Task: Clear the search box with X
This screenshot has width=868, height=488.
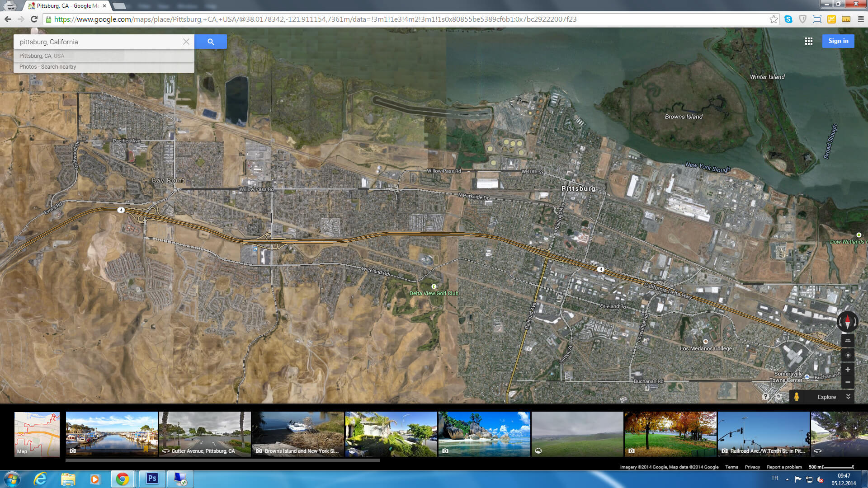Action: [x=186, y=42]
